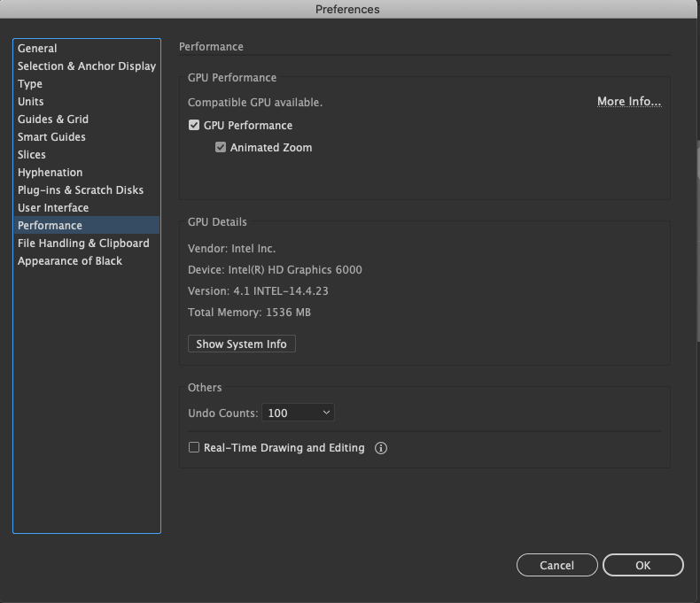Select Plug-ins & Scratch Disks
The height and width of the screenshot is (603, 700).
click(81, 190)
